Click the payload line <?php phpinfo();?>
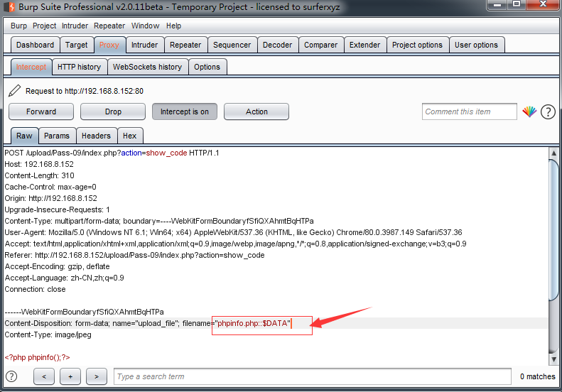This screenshot has width=562, height=392. (37, 357)
